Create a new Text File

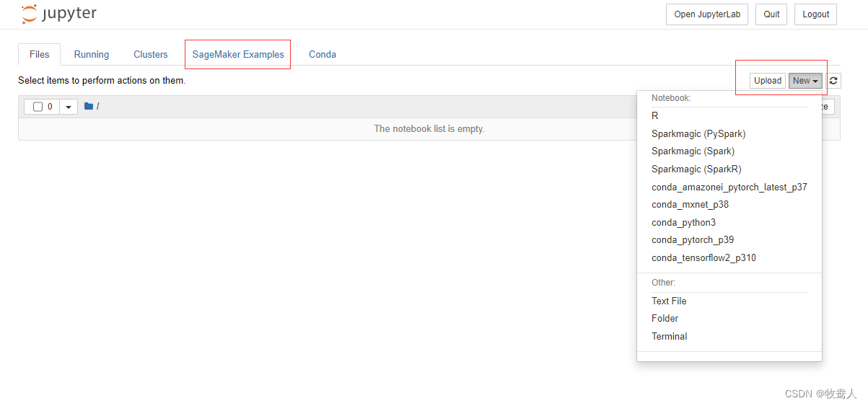point(729,301)
